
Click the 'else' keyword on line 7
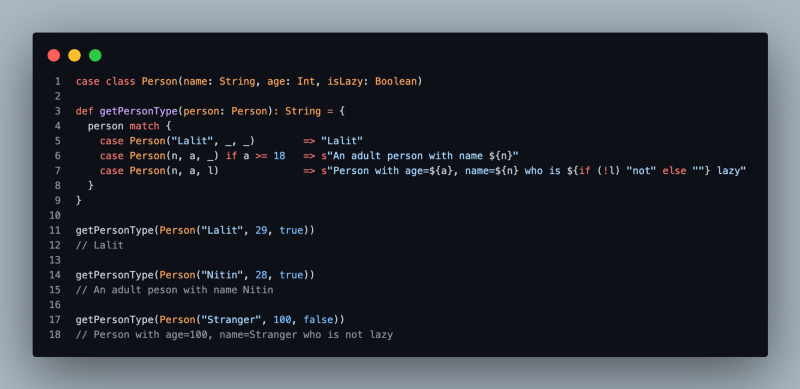click(674, 171)
